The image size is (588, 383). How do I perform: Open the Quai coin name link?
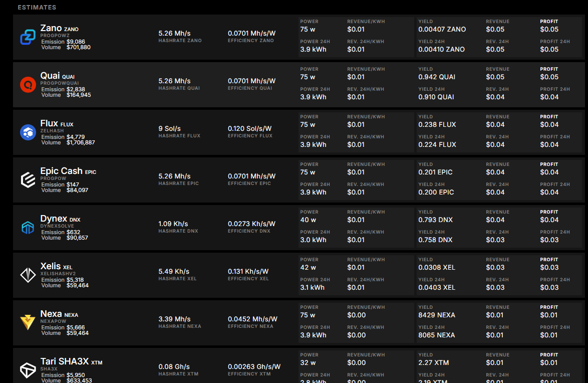click(50, 76)
